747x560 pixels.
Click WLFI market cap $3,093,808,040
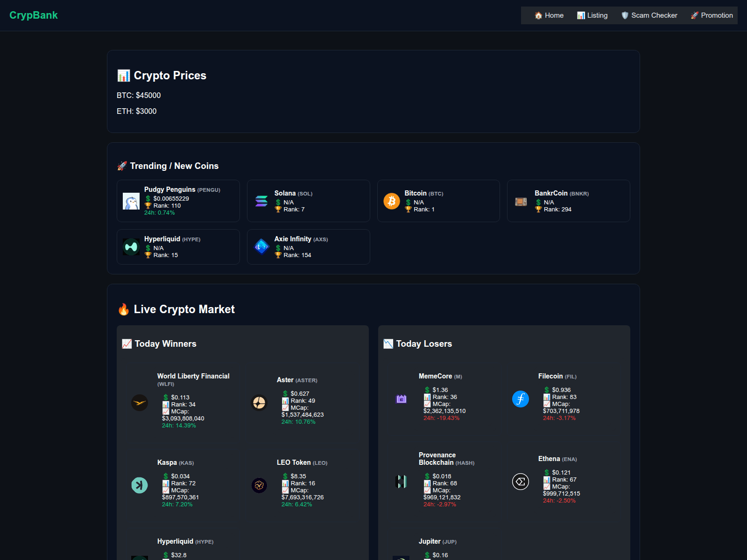pyautogui.click(x=183, y=419)
